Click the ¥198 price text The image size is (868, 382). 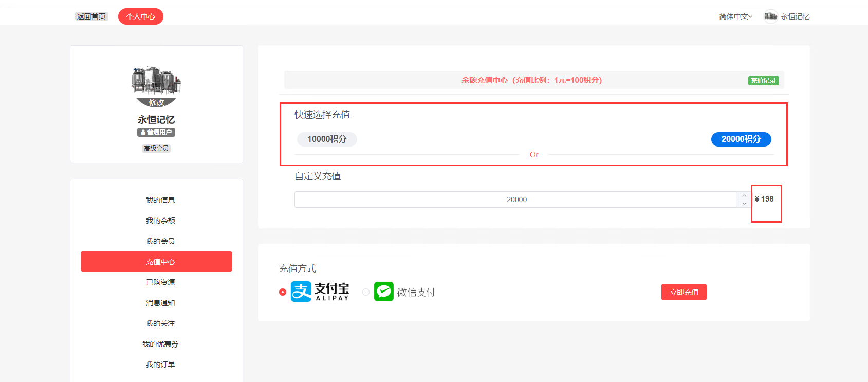764,199
